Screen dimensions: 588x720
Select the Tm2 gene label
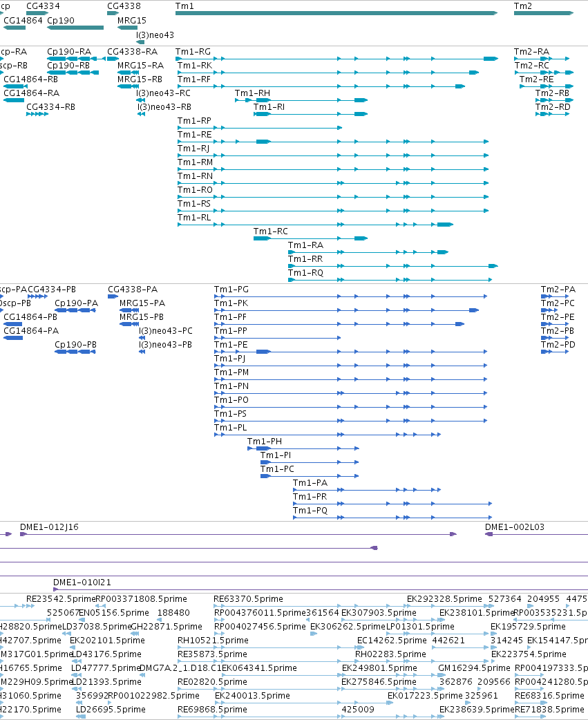click(523, 6)
